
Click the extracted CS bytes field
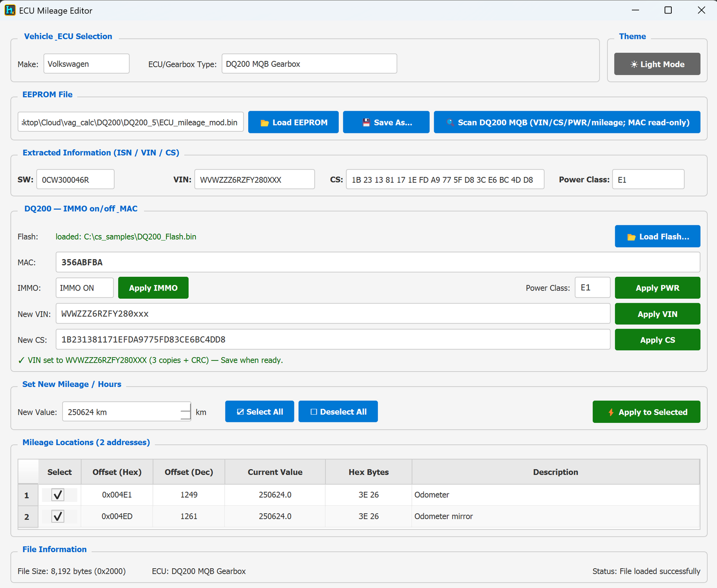coord(445,180)
